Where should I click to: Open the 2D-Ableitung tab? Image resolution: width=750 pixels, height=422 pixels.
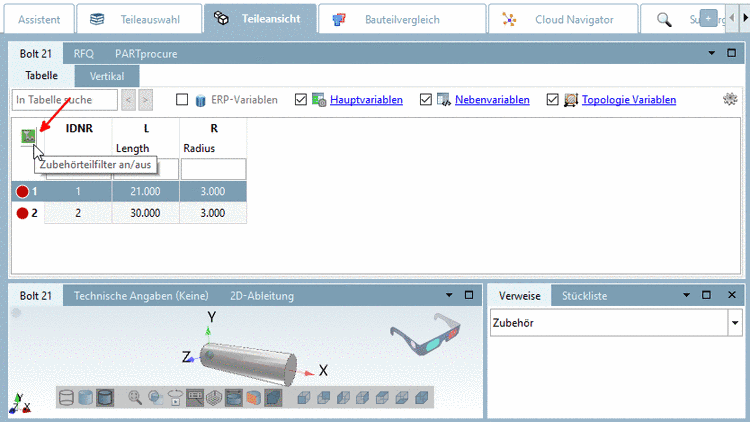click(262, 296)
